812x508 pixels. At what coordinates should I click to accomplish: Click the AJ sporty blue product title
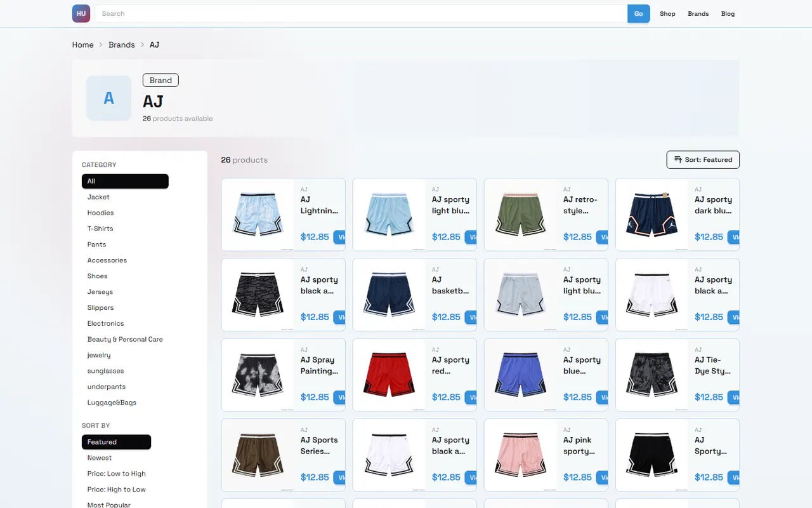click(582, 365)
